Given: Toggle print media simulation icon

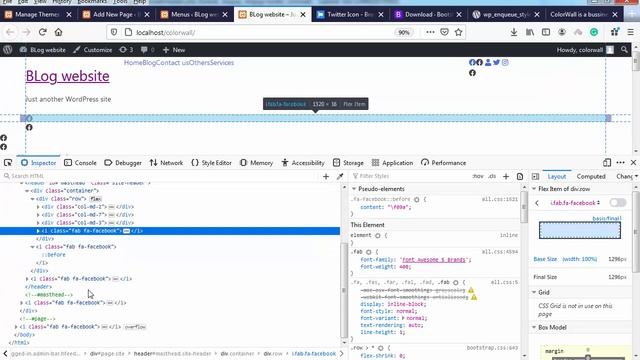Looking at the screenshot, I should [520, 176].
